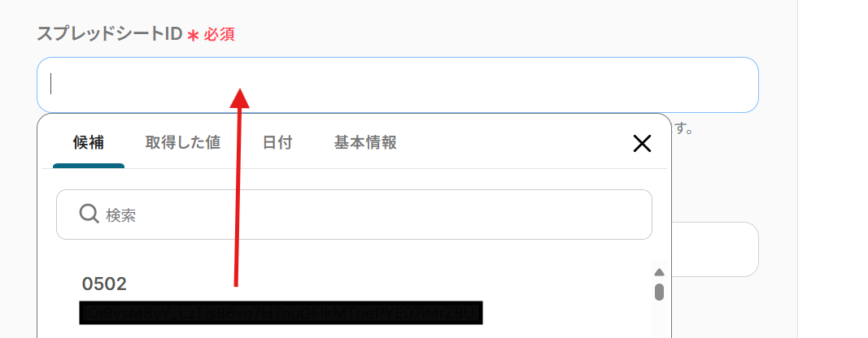Image resolution: width=868 pixels, height=338 pixels.
Task: Click the red 必須 required text
Action: click(x=219, y=35)
